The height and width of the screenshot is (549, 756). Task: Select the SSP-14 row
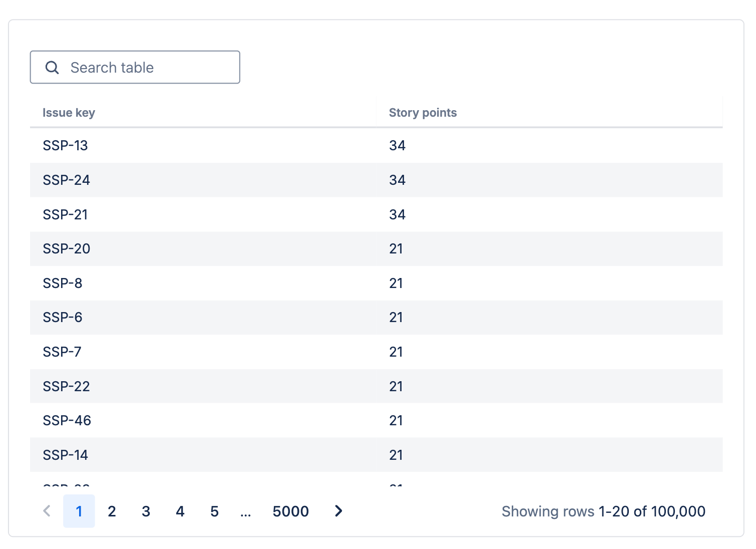65,455
